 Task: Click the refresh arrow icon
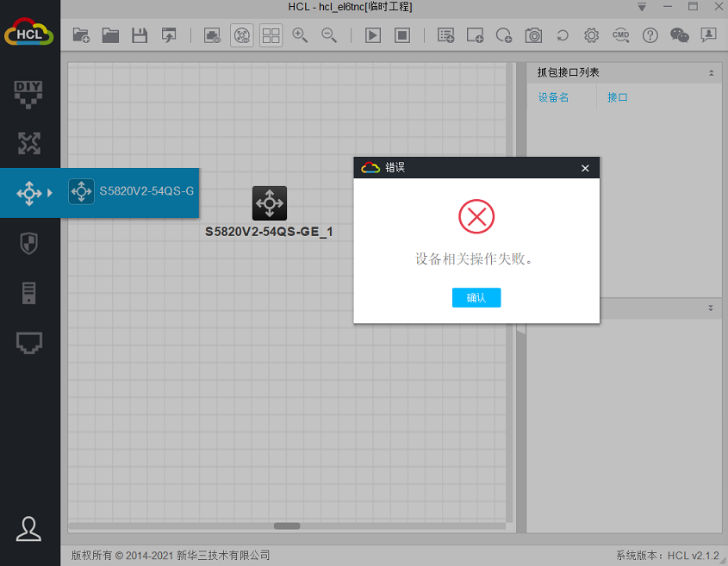click(x=563, y=35)
